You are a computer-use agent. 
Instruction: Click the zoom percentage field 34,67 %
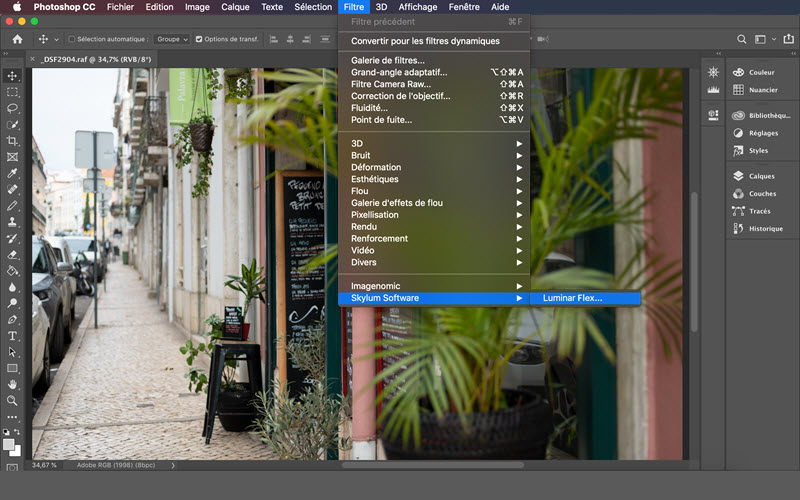coord(44,465)
